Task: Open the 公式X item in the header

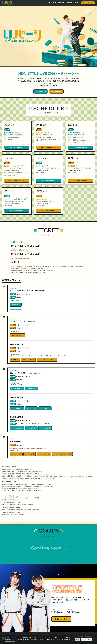Action: 76,3
